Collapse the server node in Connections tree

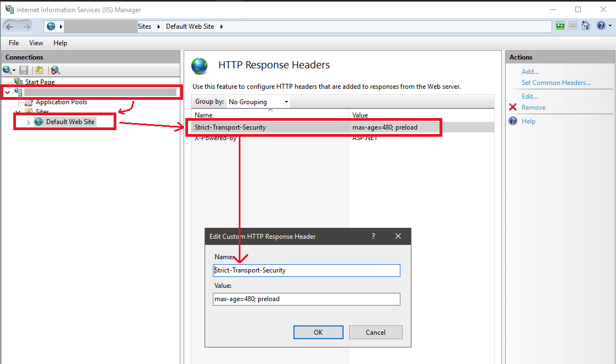coord(6,92)
